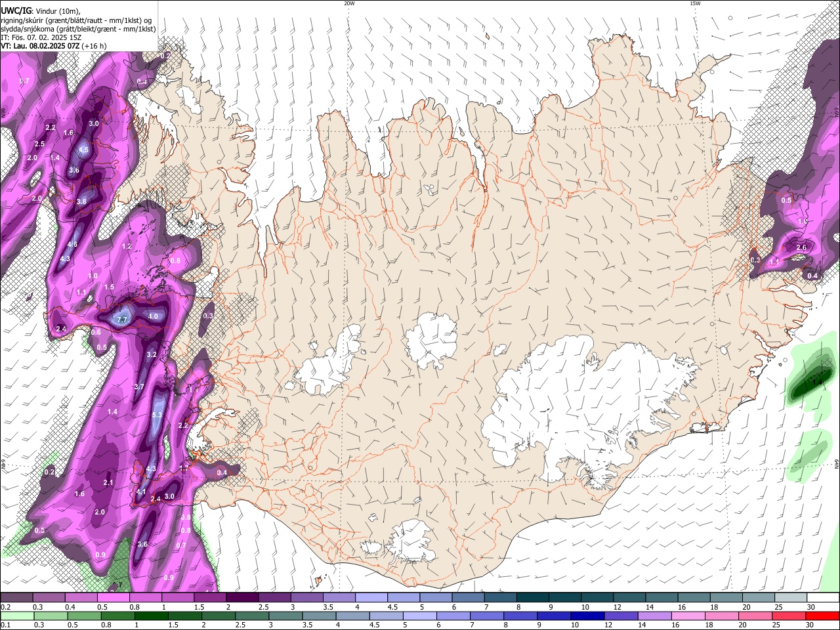This screenshot has width=840, height=630.
Task: Click the 4.1 precipitation value on the map
Action: pyautogui.click(x=141, y=492)
